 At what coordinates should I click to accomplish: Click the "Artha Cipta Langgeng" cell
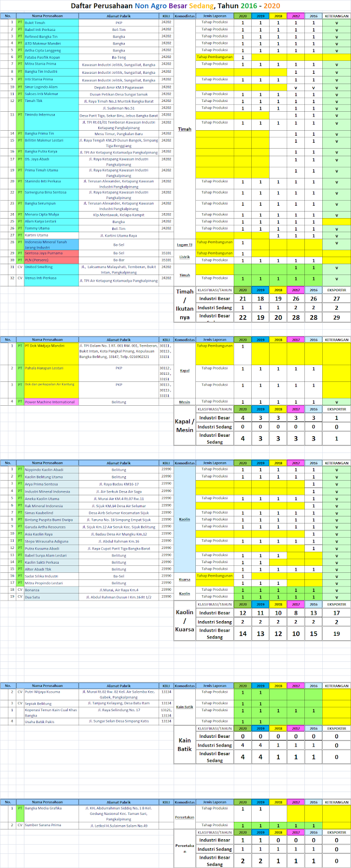51,50
